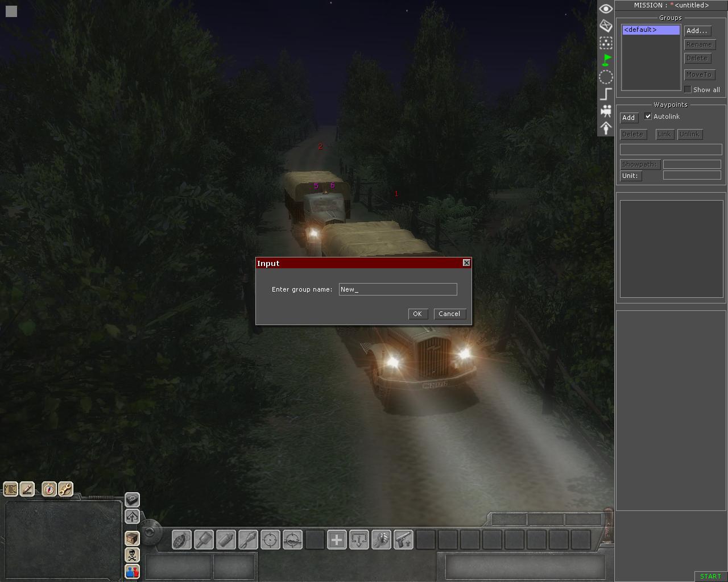Viewport: 728px width, 582px height.
Task: Select the step line path icon
Action: coord(606,94)
